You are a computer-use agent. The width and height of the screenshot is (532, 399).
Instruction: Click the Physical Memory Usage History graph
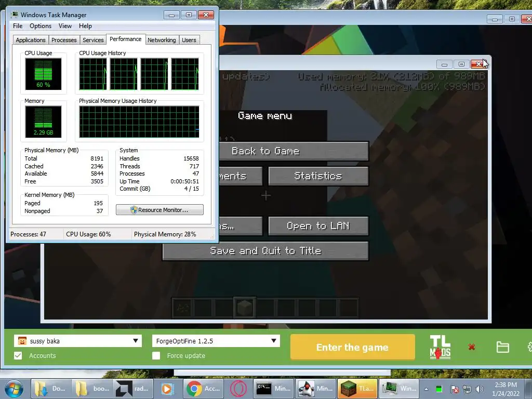(x=139, y=122)
